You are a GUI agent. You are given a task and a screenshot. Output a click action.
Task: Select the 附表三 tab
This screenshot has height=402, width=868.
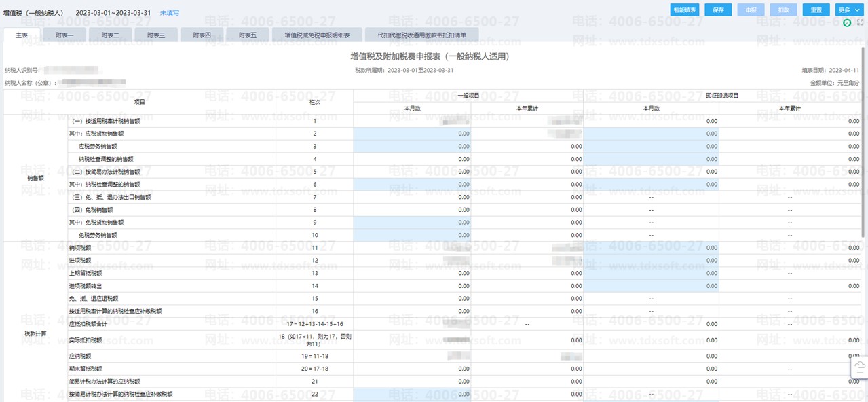(156, 35)
